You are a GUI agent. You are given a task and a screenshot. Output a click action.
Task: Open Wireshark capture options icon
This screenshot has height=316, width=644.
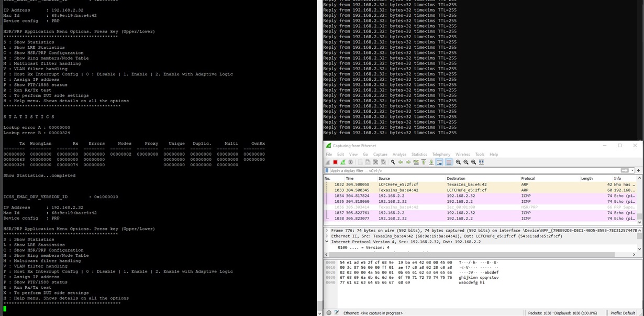click(350, 162)
